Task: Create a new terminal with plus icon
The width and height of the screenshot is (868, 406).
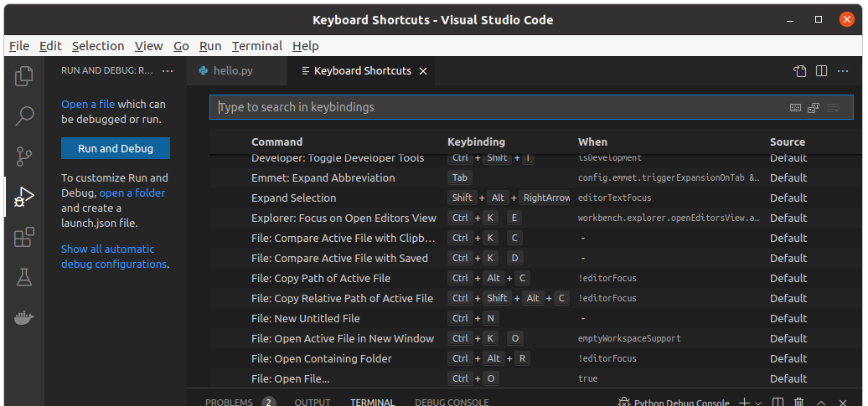Action: pyautogui.click(x=745, y=402)
